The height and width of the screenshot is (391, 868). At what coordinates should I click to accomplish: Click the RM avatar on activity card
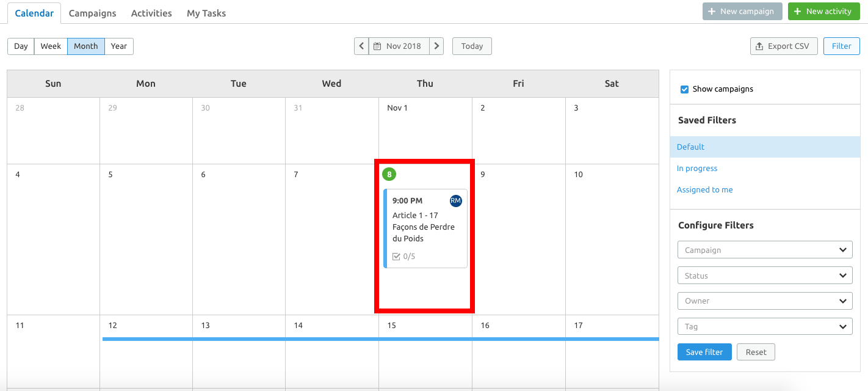(456, 200)
